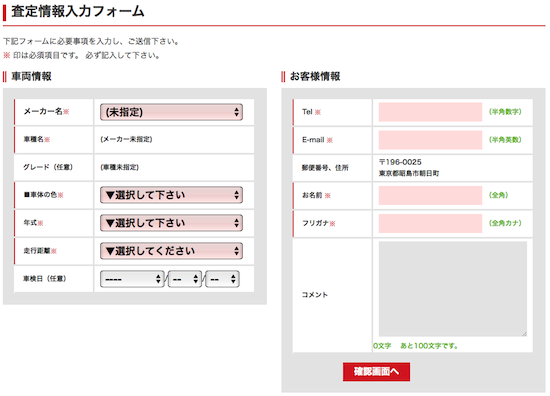Viewport: 550px width, 396px height.
Task: Click the 〒196-0025 postal code text
Action: pos(400,162)
